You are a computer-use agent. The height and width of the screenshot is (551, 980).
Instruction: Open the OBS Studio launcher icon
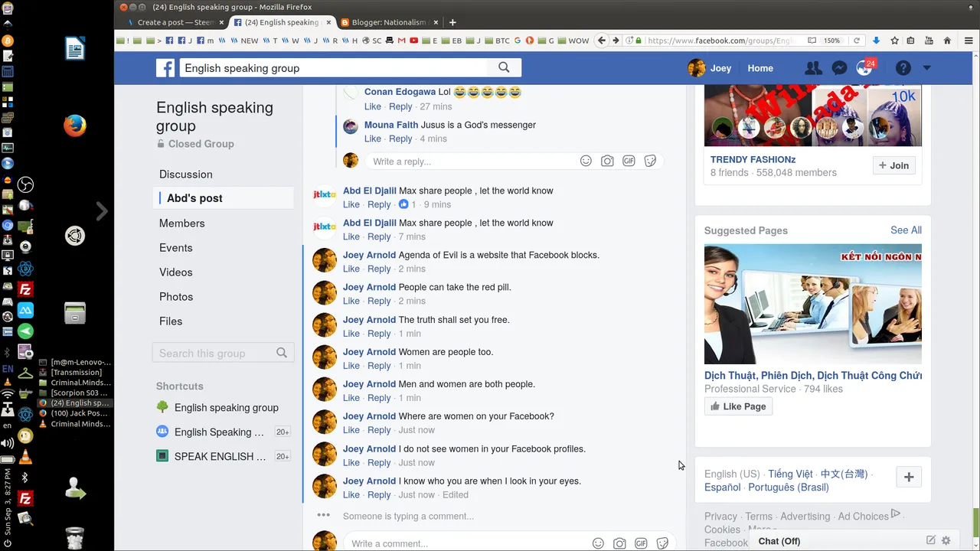click(25, 184)
